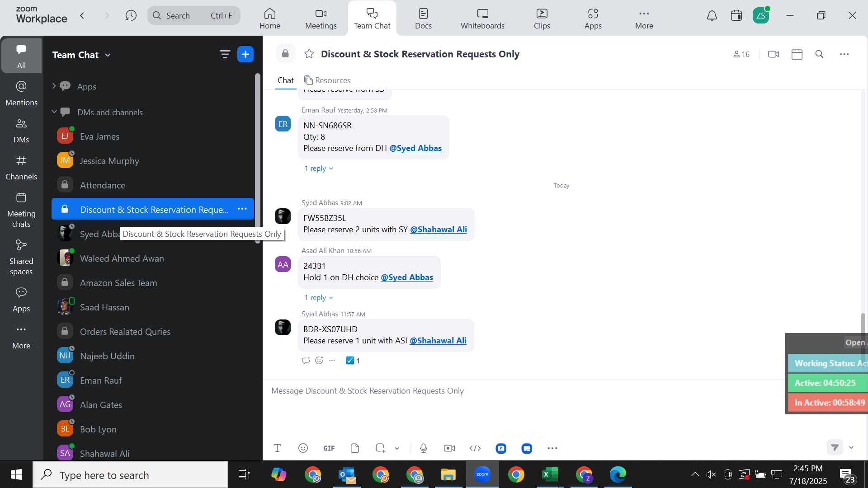The width and height of the screenshot is (868, 488).
Task: Click the chat list scrollbar
Action: click(x=258, y=158)
